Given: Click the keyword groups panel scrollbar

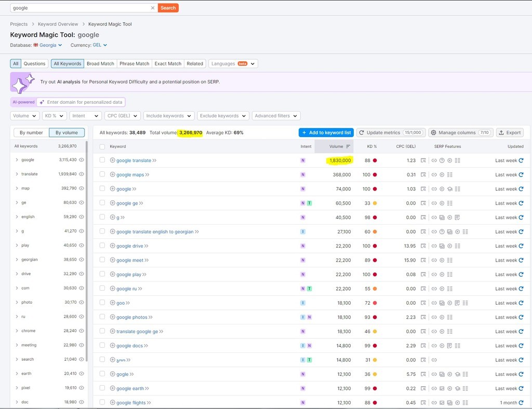Looking at the screenshot, I should tap(87, 251).
